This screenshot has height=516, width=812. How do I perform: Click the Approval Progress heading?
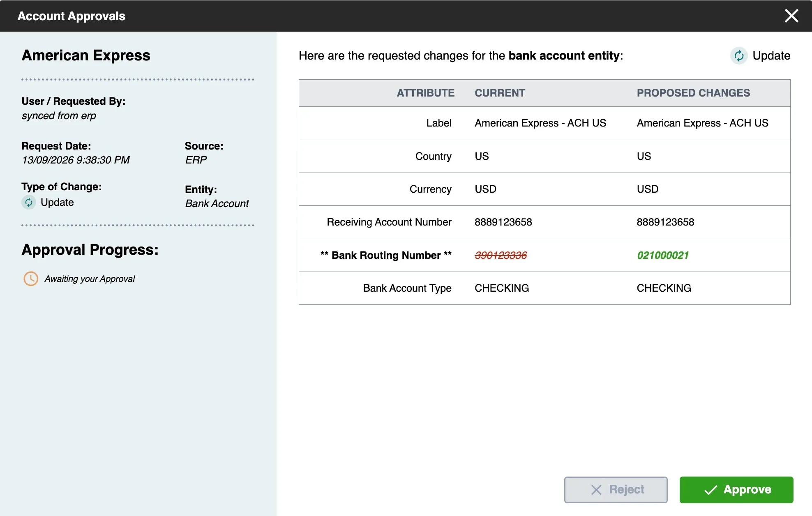click(90, 249)
